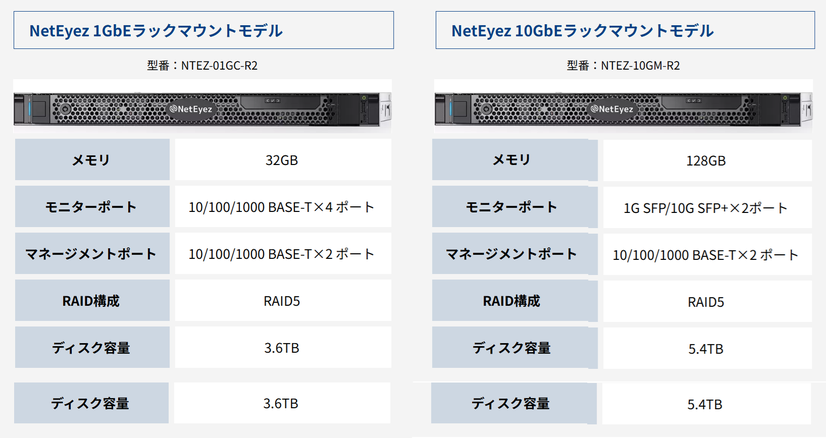Select the 128GB memory value
826x438 pixels.
[x=706, y=161]
